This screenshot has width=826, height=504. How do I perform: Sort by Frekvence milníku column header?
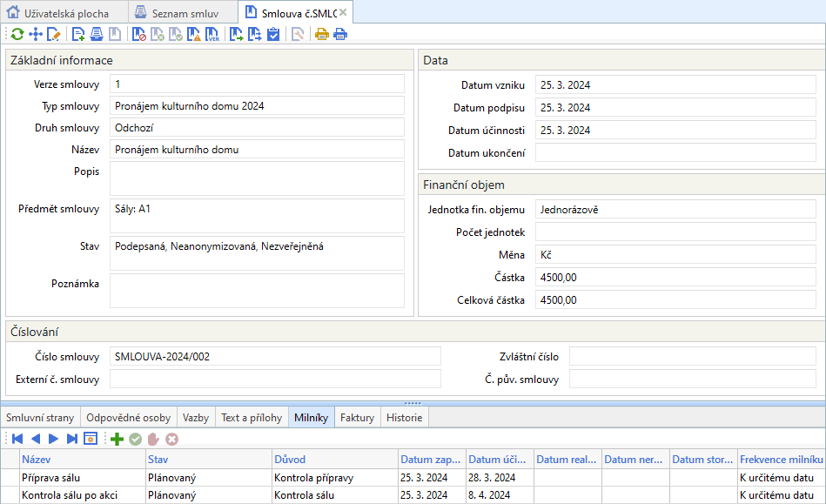pos(780,459)
